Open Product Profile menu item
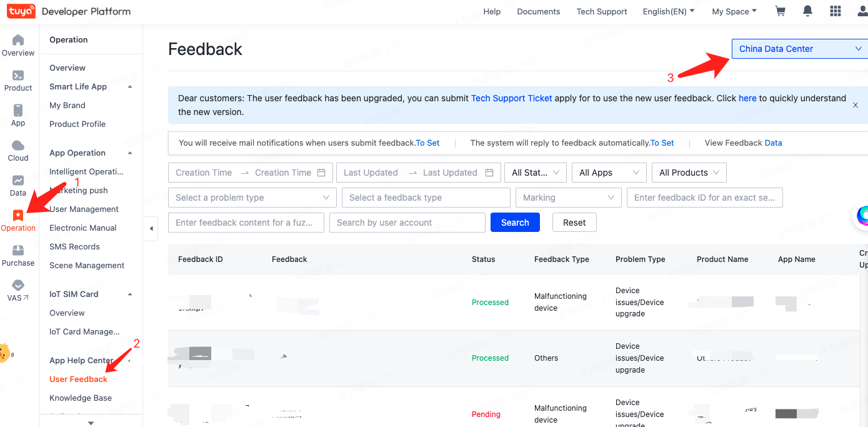This screenshot has height=427, width=868. [x=77, y=124]
